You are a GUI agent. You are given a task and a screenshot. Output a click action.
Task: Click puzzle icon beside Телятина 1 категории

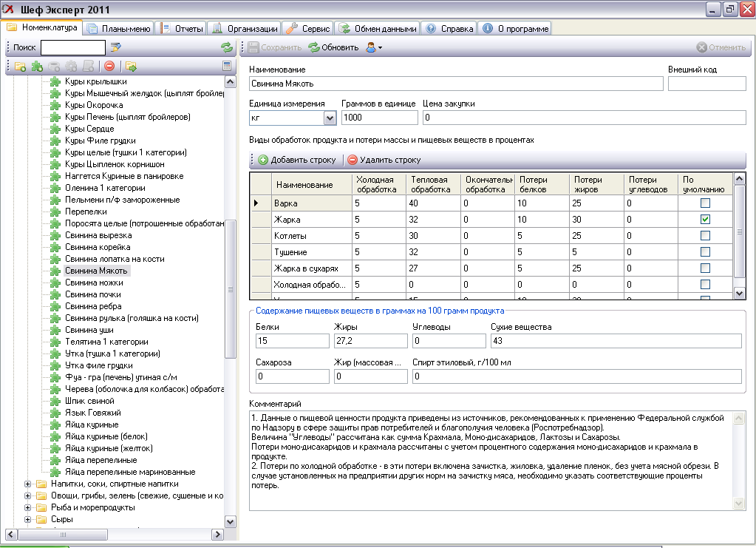[x=56, y=342]
